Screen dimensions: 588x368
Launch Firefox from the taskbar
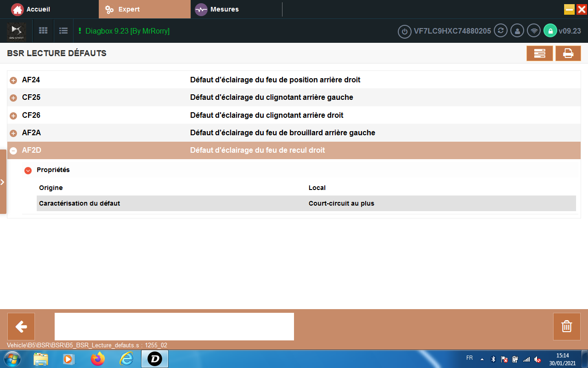98,359
